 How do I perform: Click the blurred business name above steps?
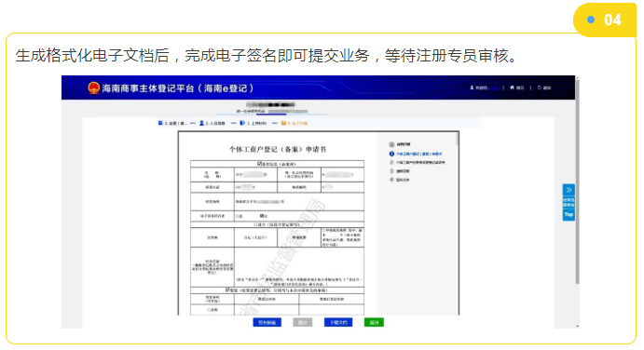point(270,104)
